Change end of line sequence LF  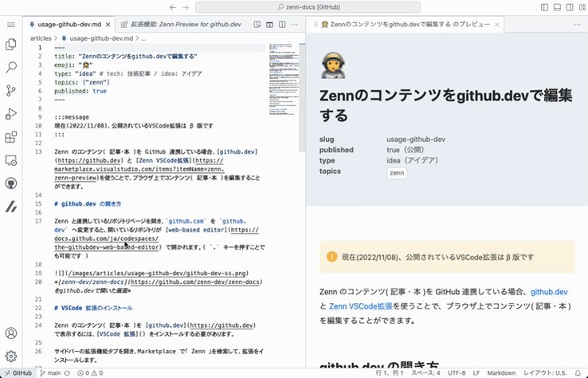[x=476, y=373]
